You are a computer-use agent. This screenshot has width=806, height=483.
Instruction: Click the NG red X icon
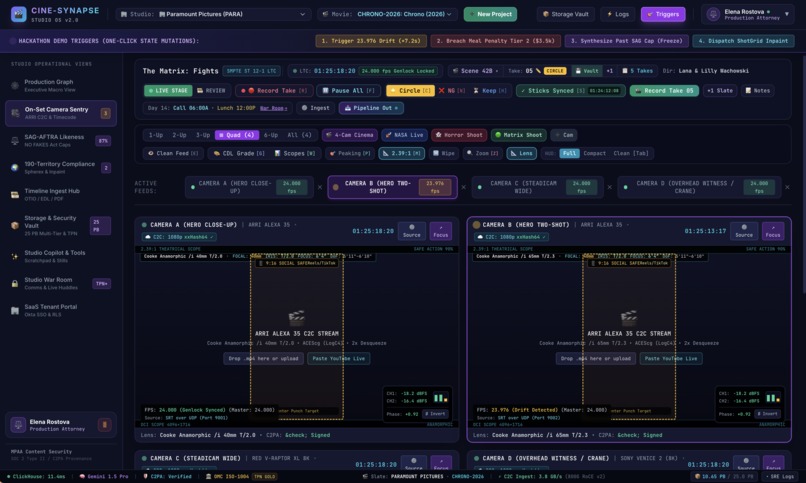[441, 90]
